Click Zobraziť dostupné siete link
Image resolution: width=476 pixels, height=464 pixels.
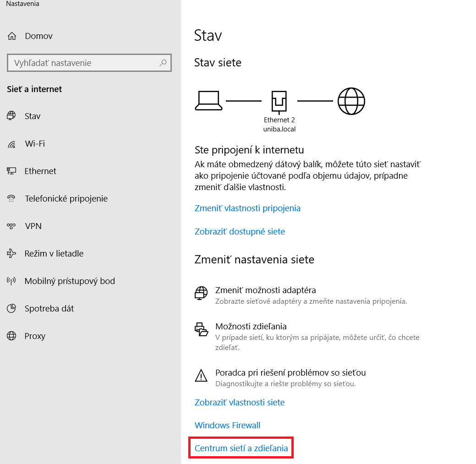point(240,232)
